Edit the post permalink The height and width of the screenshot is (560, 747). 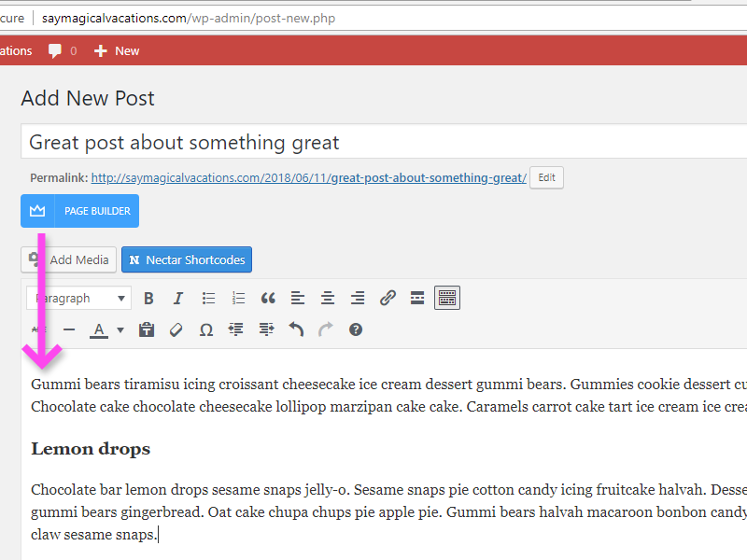point(546,177)
